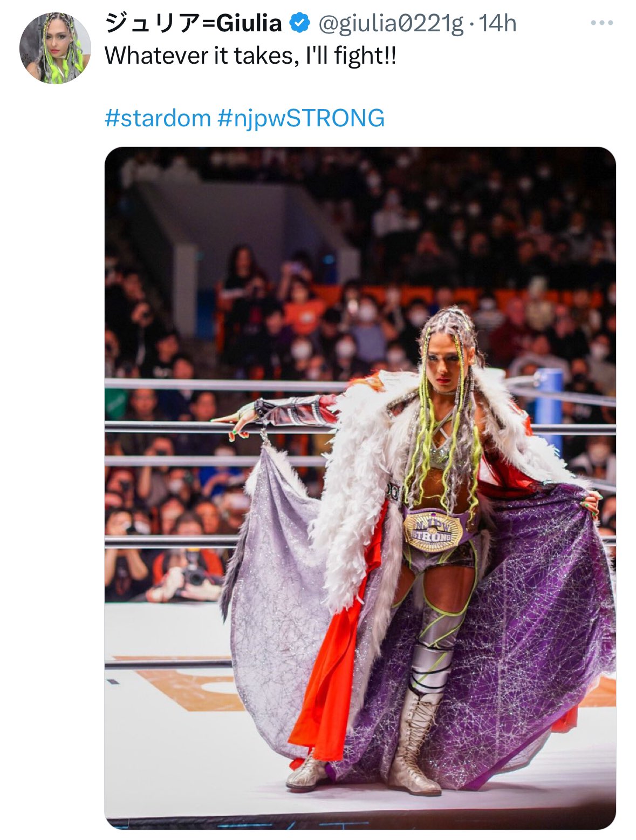This screenshot has height=840, width=636.
Task: Select the tweet text "Whatever it takes, I'll fight!!"
Action: click(x=250, y=56)
